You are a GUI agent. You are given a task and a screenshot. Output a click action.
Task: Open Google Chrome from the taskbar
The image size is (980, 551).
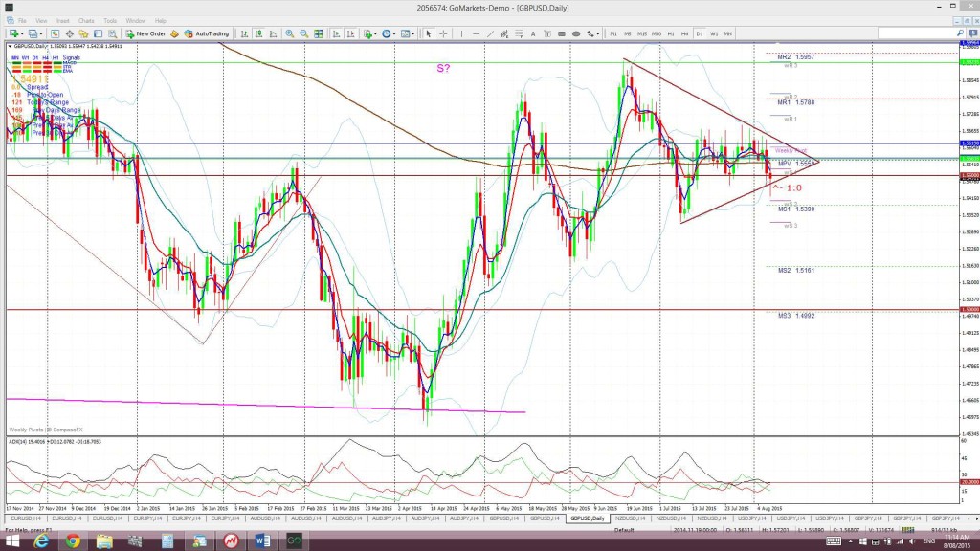(73, 541)
